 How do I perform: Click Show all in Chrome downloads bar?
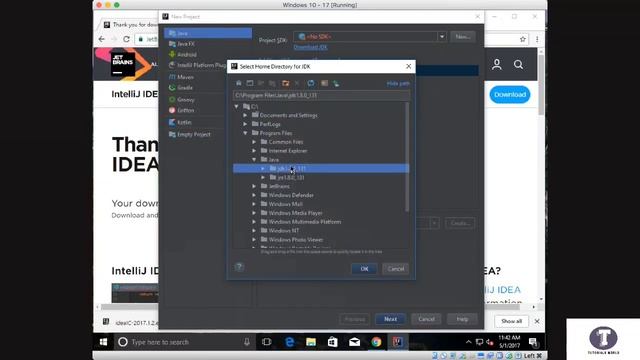coord(511,321)
